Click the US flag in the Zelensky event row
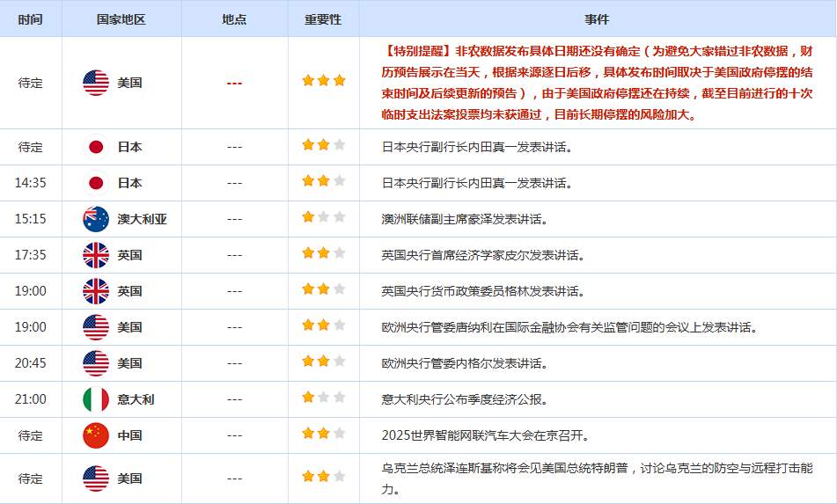Viewport: 837px width, 504px height. coord(96,478)
